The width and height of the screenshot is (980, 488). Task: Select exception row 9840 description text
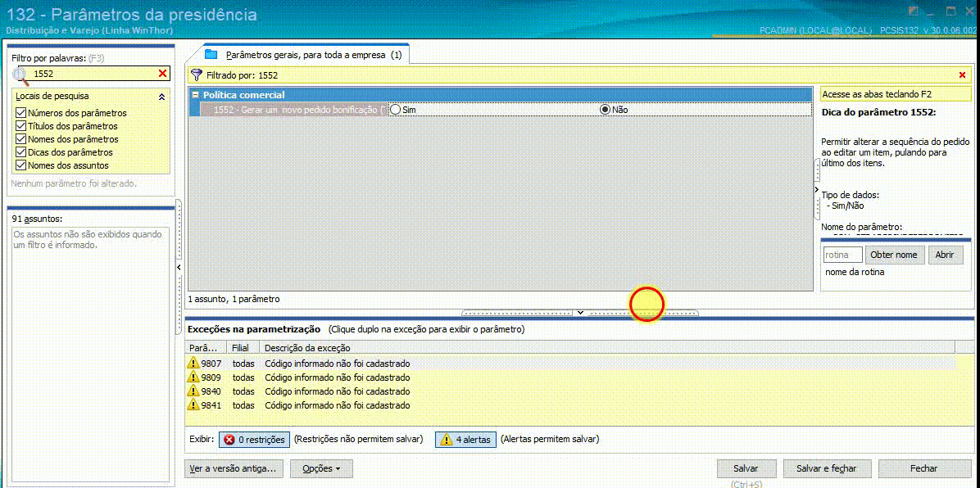pos(338,391)
